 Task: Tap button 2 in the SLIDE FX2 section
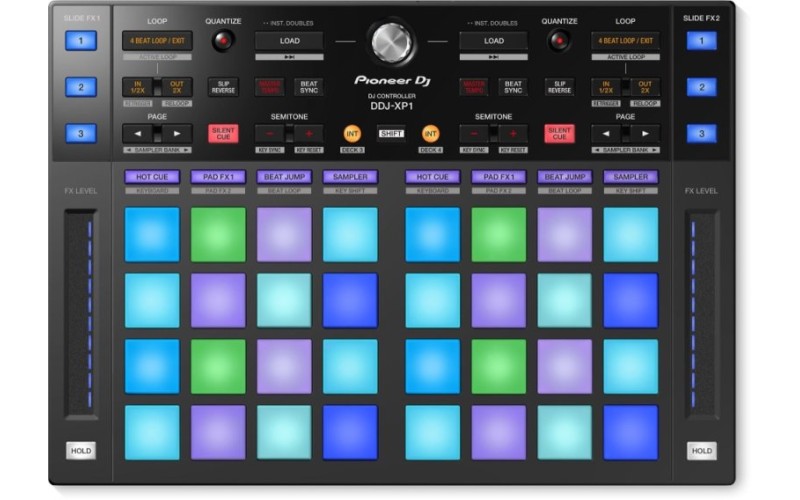[x=702, y=87]
